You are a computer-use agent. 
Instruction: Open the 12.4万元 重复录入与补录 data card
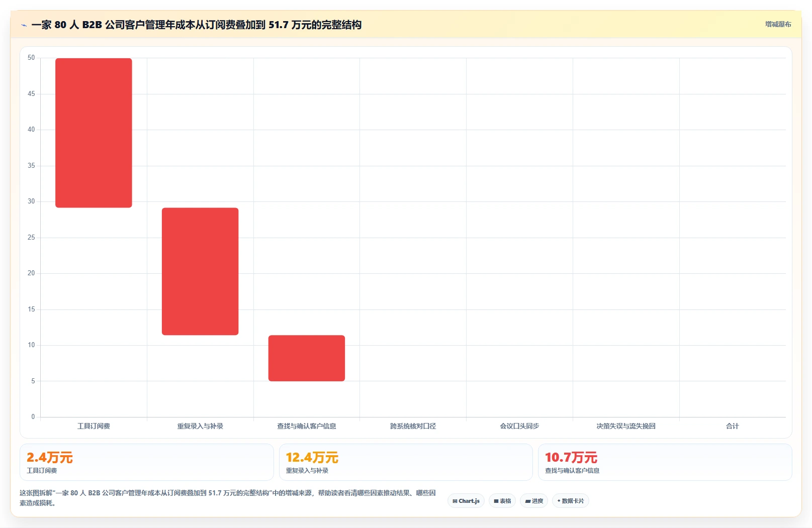(406, 462)
